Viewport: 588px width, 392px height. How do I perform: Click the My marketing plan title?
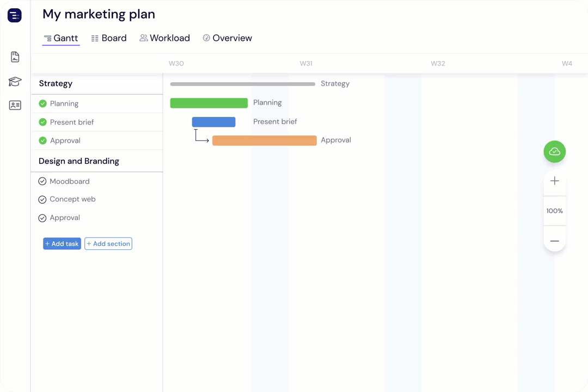pyautogui.click(x=99, y=14)
